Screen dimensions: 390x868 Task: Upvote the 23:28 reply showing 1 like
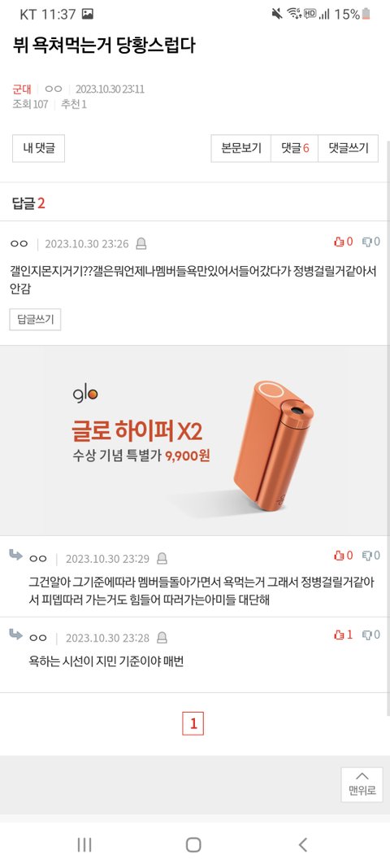(x=343, y=635)
